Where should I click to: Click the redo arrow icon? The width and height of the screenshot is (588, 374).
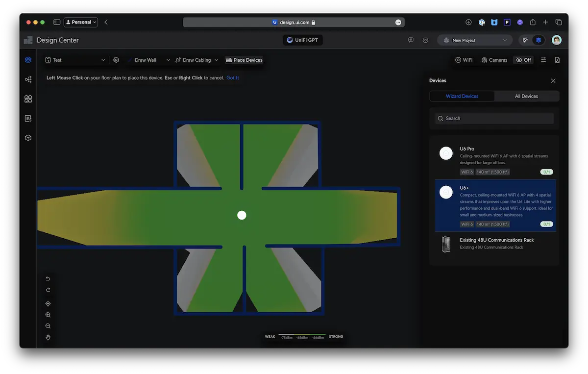(x=48, y=290)
